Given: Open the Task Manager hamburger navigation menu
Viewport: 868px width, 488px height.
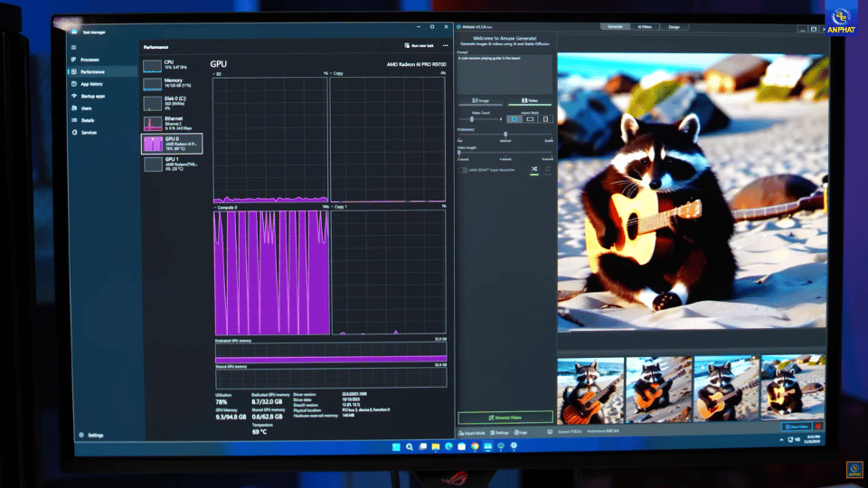Looking at the screenshot, I should (73, 46).
